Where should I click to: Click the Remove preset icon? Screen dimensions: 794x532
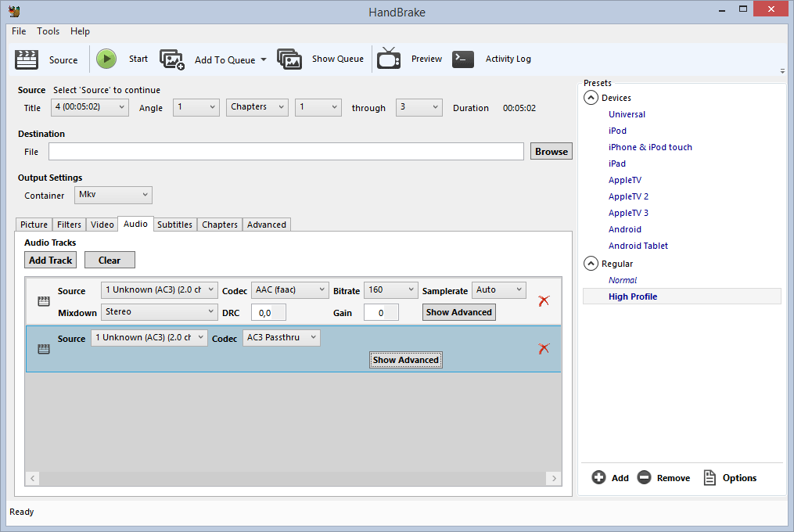tap(644, 477)
